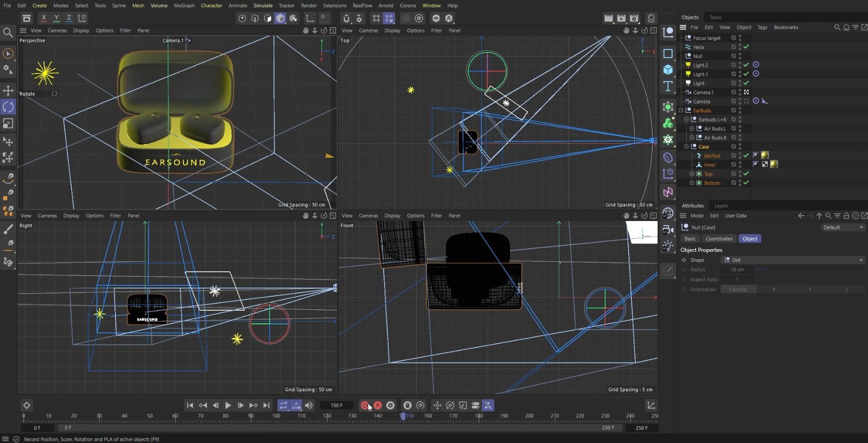Click the current frame field showing 150 F
Viewport: 868px width, 443px height.
tap(337, 405)
